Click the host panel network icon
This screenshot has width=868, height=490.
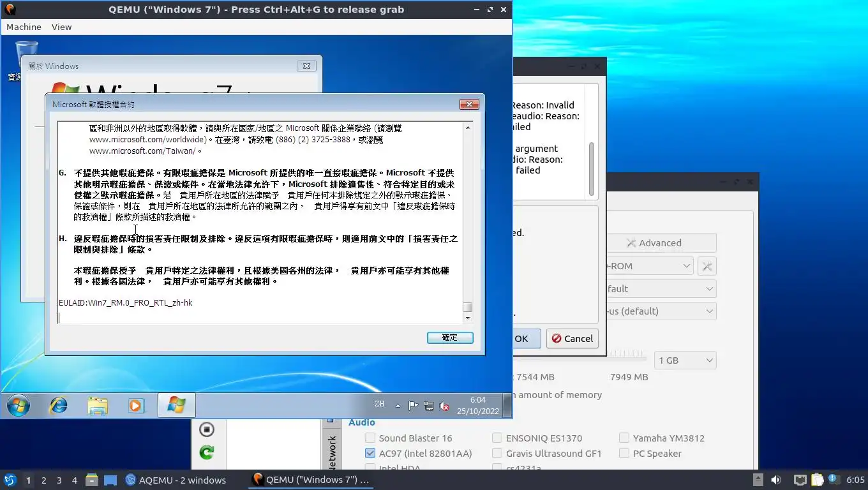800,480
